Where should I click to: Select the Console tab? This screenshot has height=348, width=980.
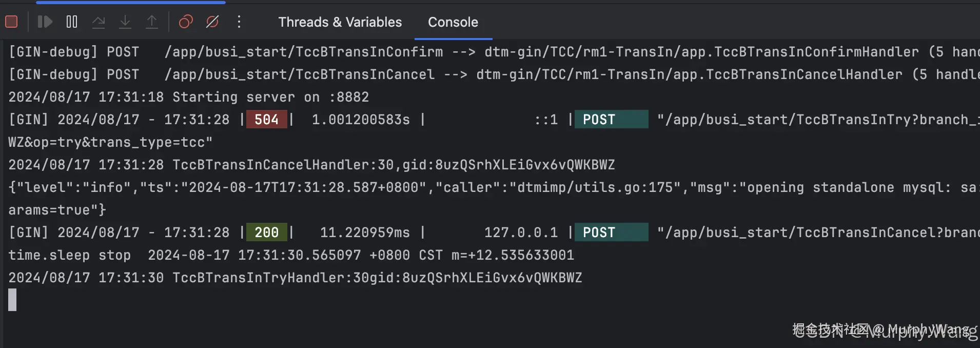coord(453,22)
